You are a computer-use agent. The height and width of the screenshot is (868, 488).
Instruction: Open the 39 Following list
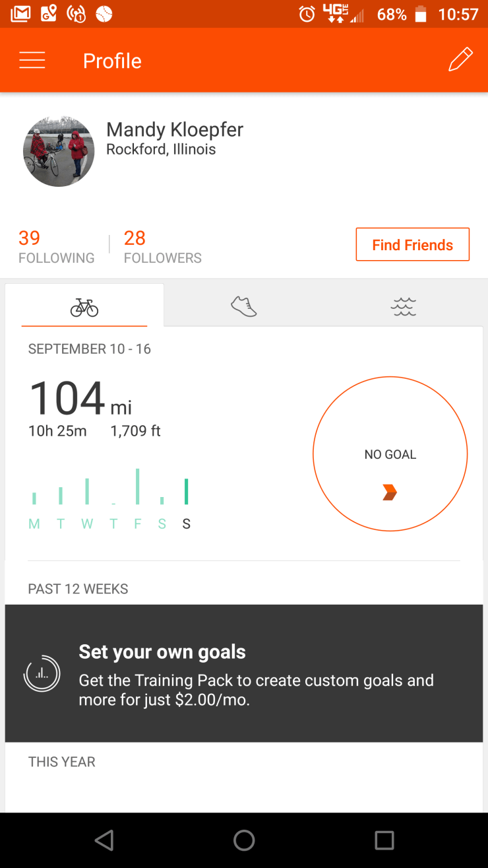coord(56,247)
